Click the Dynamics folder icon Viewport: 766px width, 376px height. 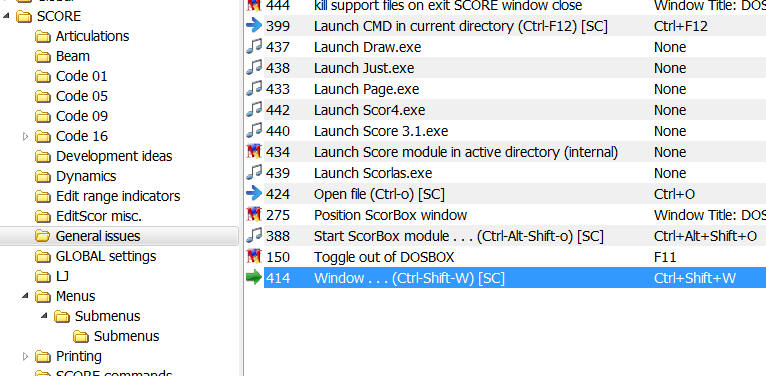point(43,177)
